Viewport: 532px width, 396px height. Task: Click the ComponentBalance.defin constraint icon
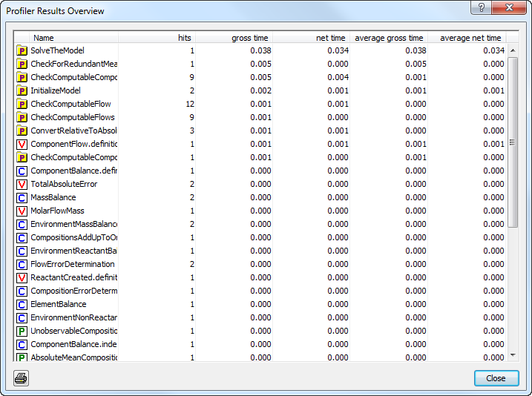click(22, 171)
